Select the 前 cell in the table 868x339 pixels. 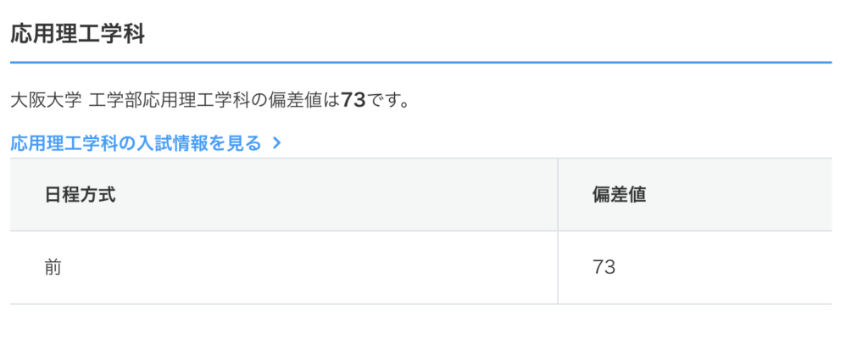[53, 268]
